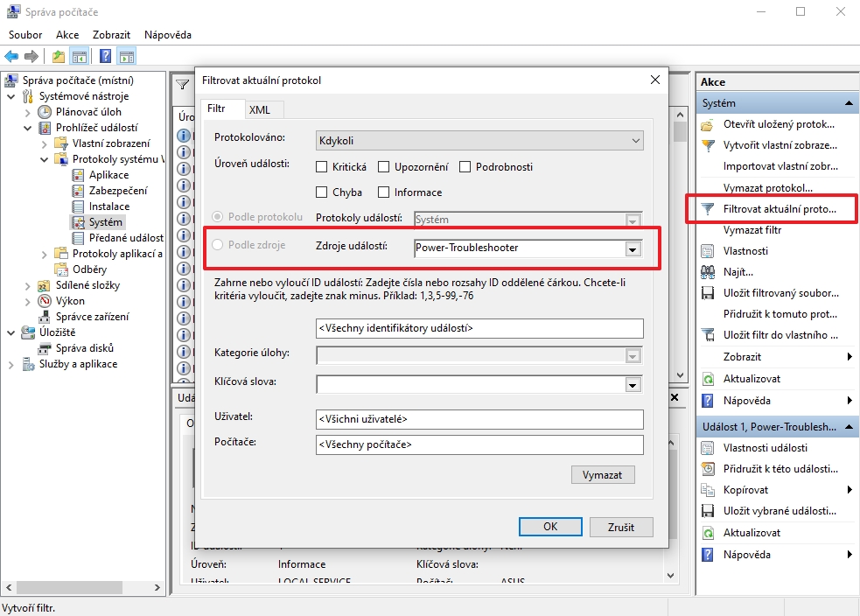
Task: Click Importovat vlastní zobrazení action
Action: point(780,166)
